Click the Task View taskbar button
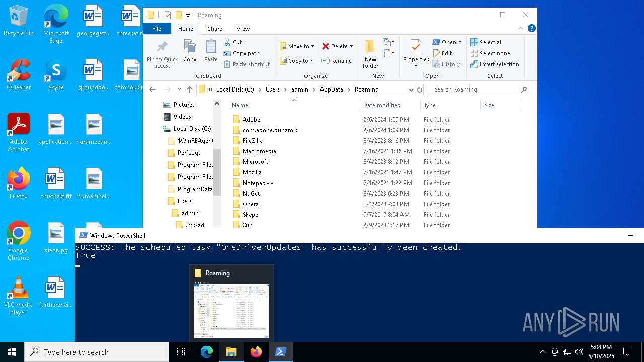The height and width of the screenshot is (362, 644). click(181, 352)
